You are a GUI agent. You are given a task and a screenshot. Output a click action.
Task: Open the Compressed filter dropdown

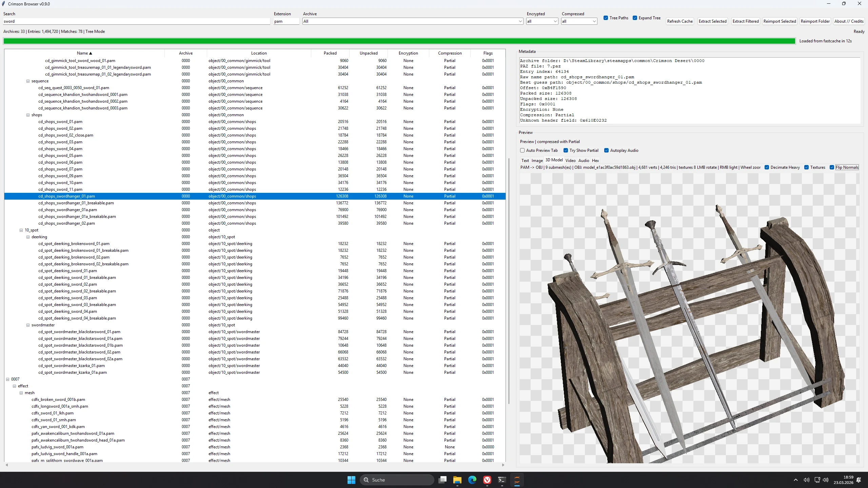tap(594, 21)
